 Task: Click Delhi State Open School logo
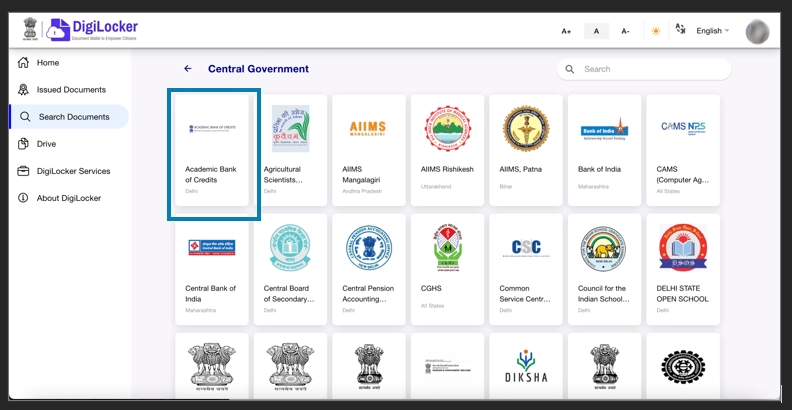(x=683, y=248)
